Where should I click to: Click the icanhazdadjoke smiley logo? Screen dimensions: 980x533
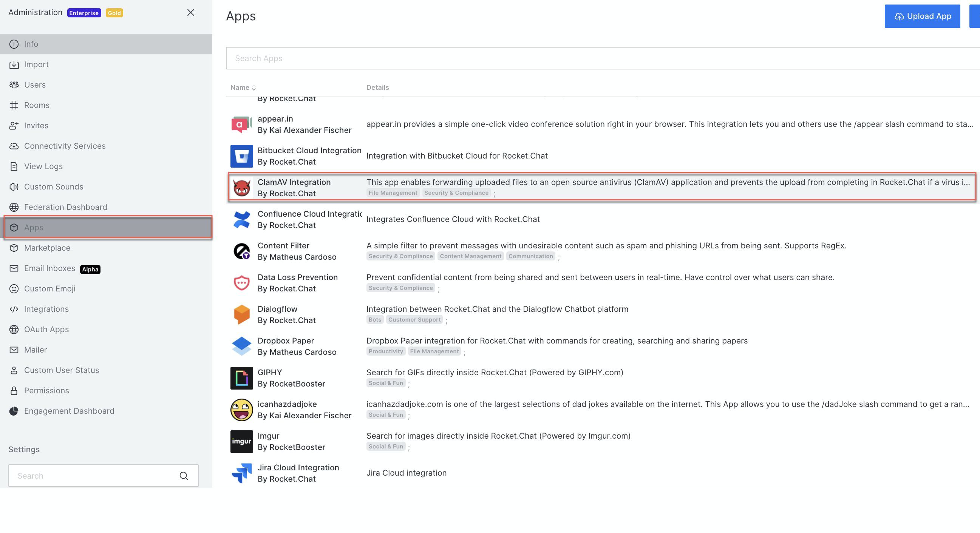pyautogui.click(x=241, y=410)
